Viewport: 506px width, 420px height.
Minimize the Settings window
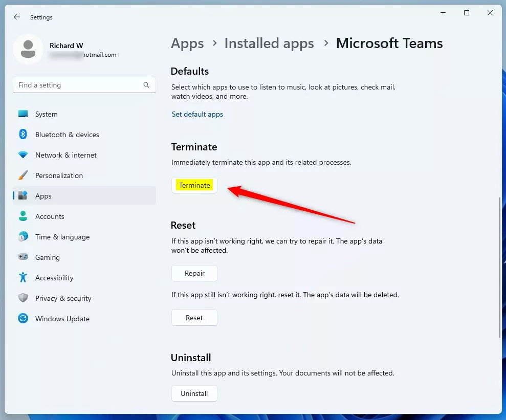pyautogui.click(x=443, y=13)
